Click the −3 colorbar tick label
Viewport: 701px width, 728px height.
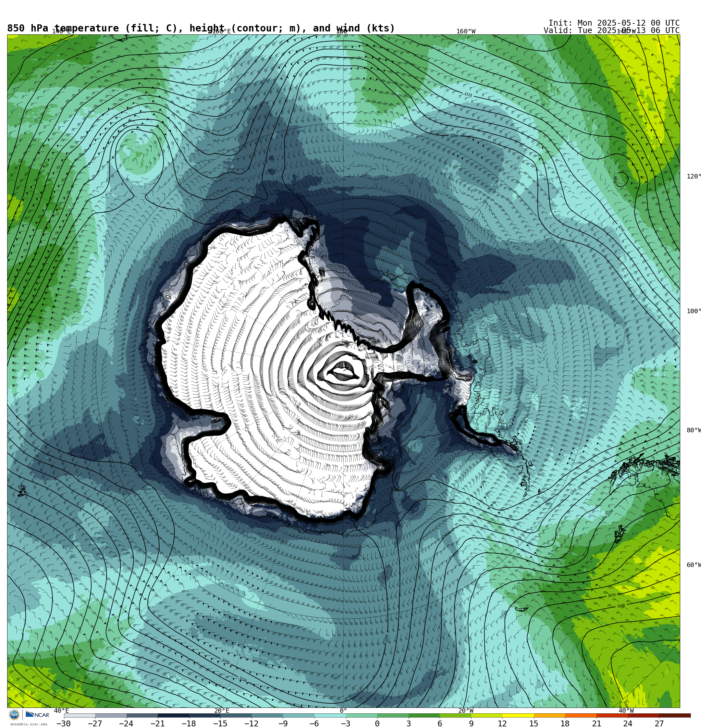(346, 723)
